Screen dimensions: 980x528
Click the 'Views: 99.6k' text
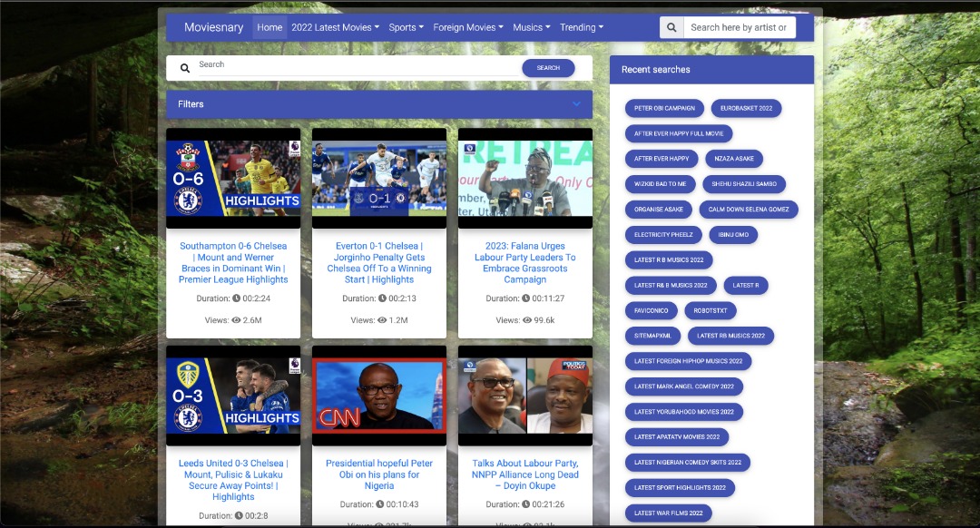[x=525, y=320]
